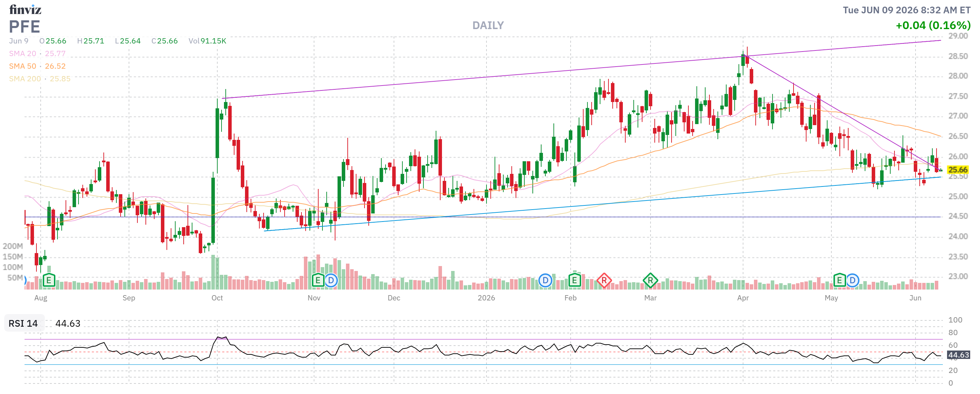Click the +0.04 (0.16%) change value

tap(933, 26)
